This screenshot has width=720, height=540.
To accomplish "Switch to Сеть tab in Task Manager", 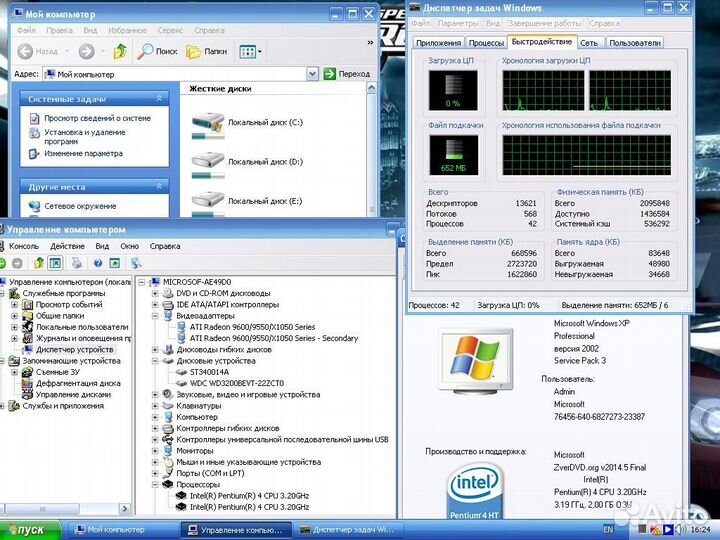I will point(589,43).
